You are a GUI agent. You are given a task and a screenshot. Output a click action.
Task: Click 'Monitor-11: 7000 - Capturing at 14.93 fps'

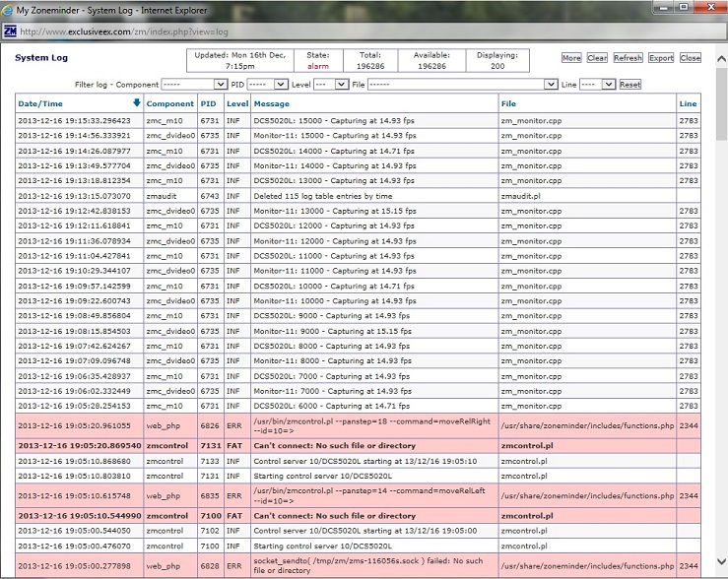[332, 391]
